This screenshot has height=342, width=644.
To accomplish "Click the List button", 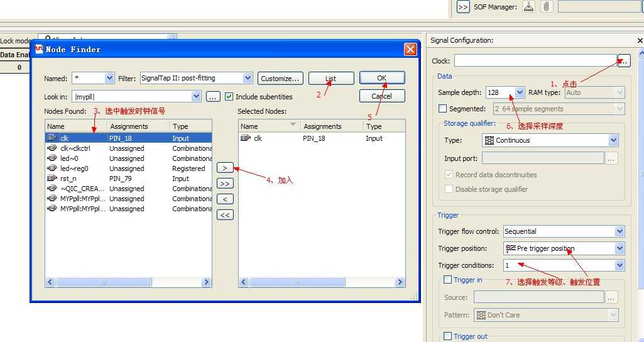I will click(x=331, y=79).
